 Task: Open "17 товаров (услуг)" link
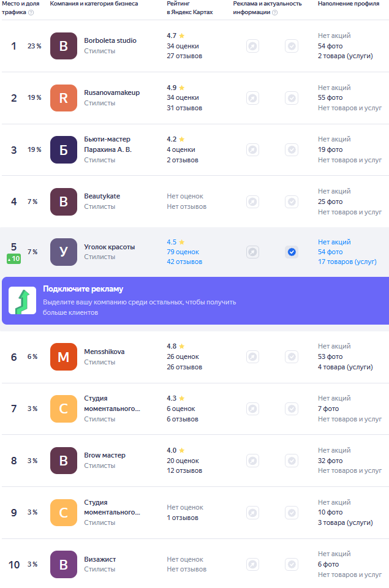pos(347,262)
